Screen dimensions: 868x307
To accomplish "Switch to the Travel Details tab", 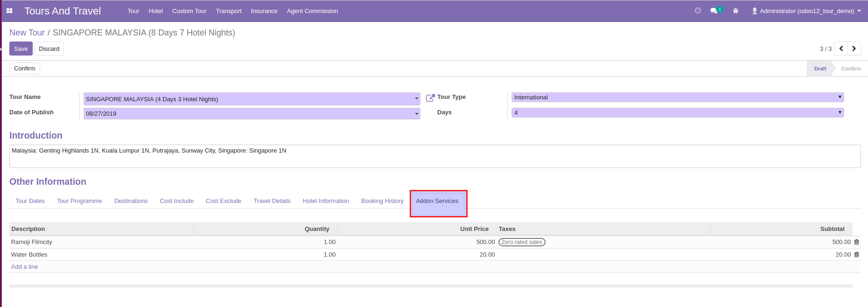I will (x=272, y=201).
